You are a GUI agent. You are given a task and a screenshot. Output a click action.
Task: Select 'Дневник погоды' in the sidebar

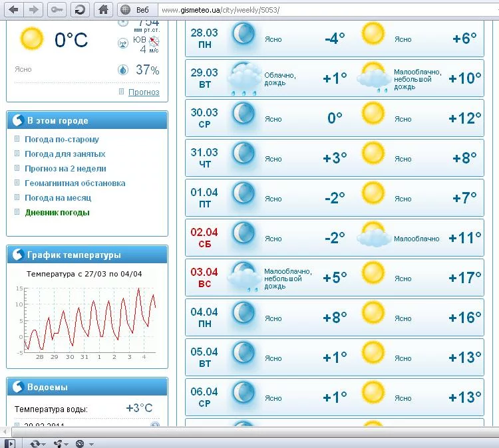57,213
